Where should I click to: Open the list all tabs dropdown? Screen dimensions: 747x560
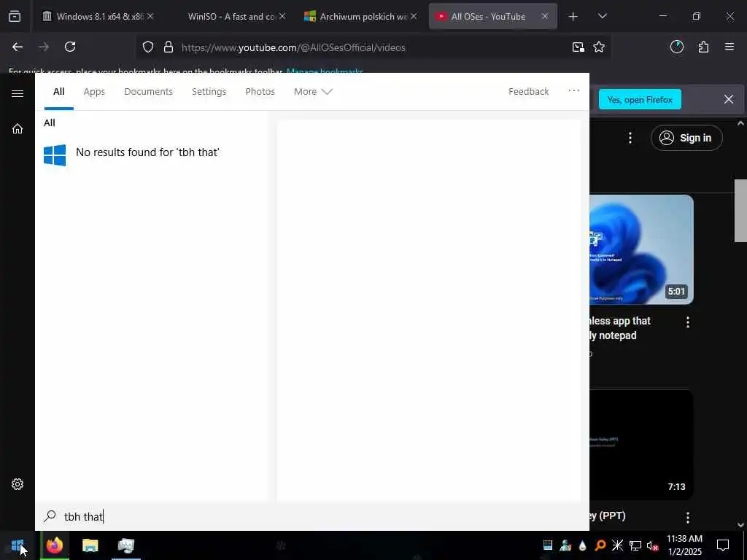pos(602,17)
